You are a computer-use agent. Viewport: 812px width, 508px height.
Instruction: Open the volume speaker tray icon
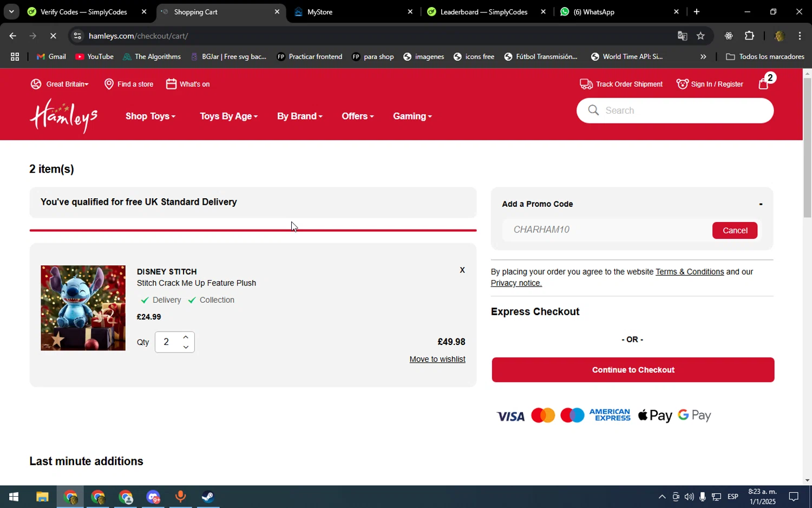[x=689, y=497]
